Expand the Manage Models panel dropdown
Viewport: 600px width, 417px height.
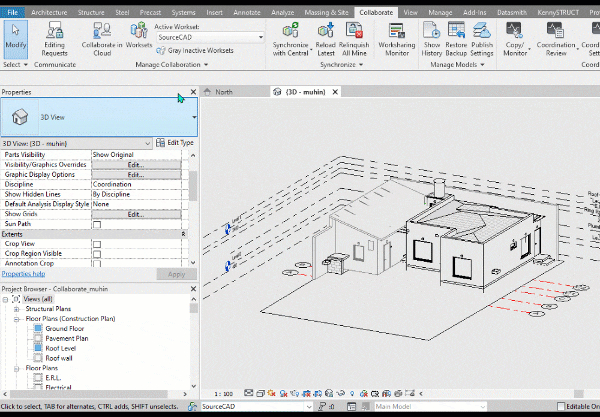[x=482, y=65]
